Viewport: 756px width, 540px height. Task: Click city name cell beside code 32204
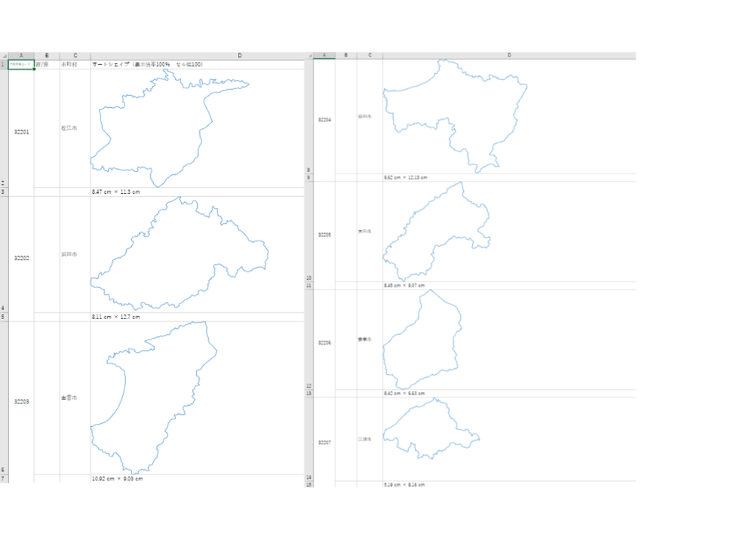(370, 116)
